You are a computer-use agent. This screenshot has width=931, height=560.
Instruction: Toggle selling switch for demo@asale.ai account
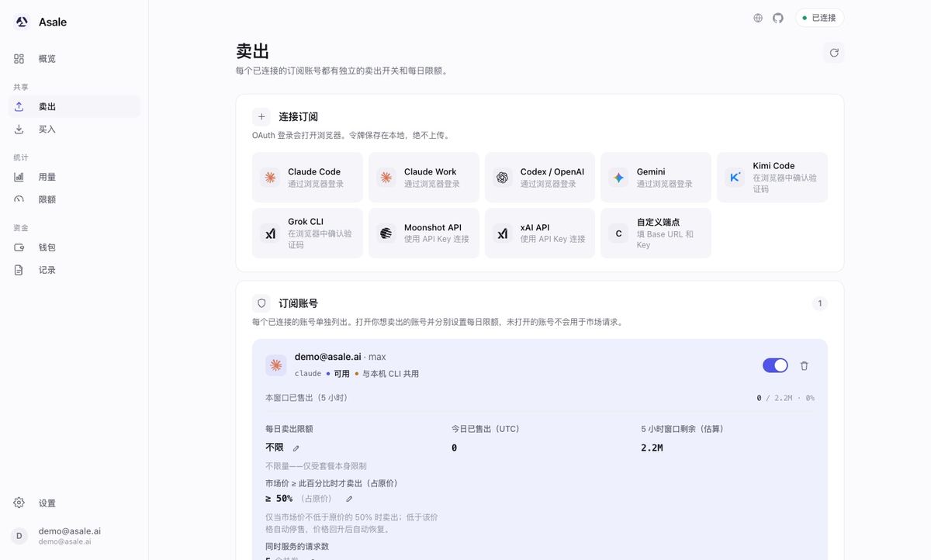pyautogui.click(x=775, y=365)
